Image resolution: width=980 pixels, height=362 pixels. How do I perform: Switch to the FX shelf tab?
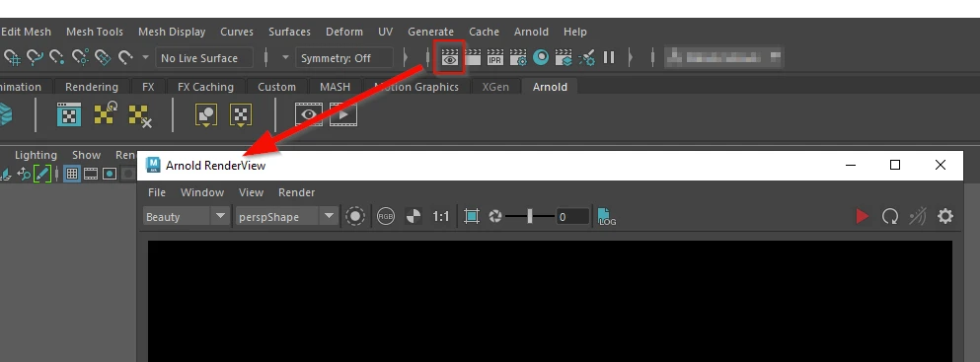[148, 87]
